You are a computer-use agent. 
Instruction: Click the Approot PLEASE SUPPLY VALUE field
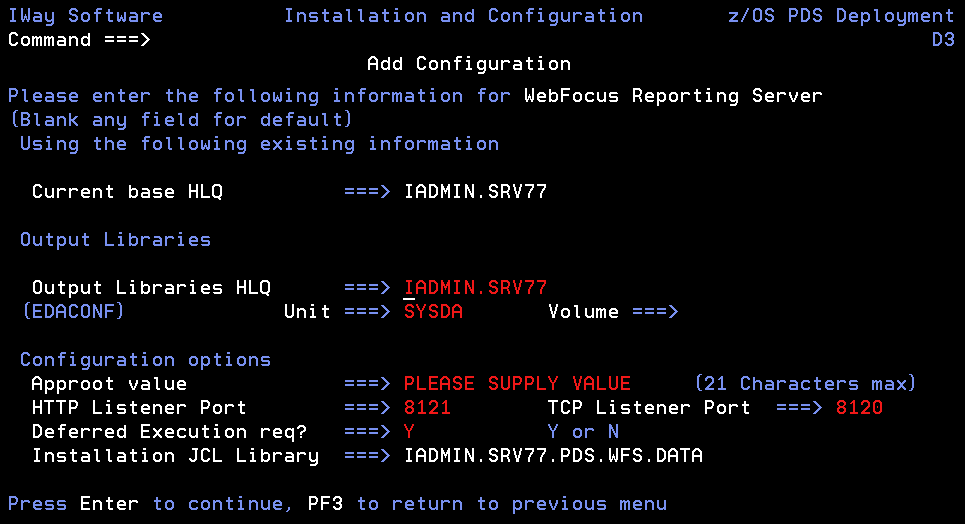pyautogui.click(x=517, y=384)
